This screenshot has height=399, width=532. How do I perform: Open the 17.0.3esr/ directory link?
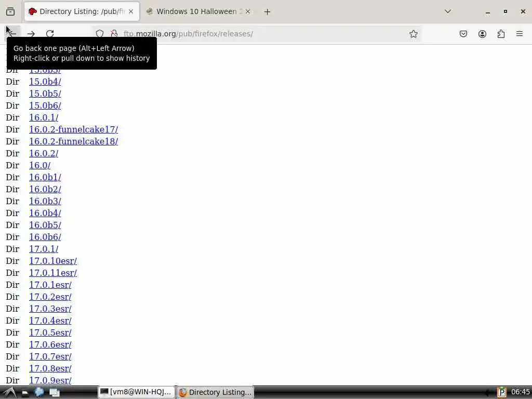coord(50,309)
